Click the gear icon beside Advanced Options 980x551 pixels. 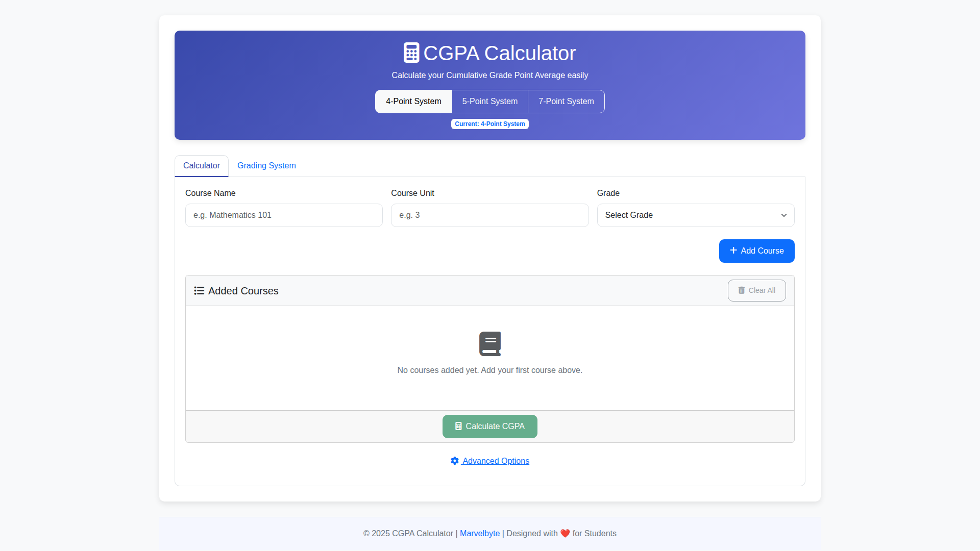point(455,461)
